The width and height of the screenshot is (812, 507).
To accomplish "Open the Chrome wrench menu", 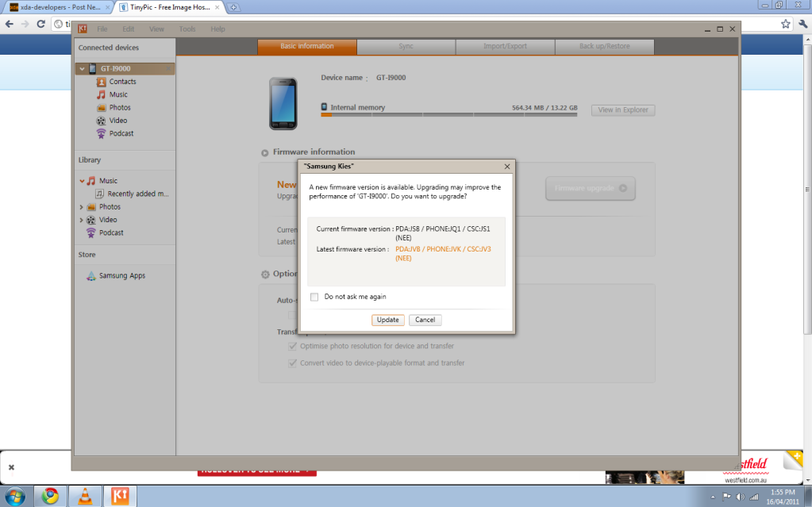I will tap(803, 23).
